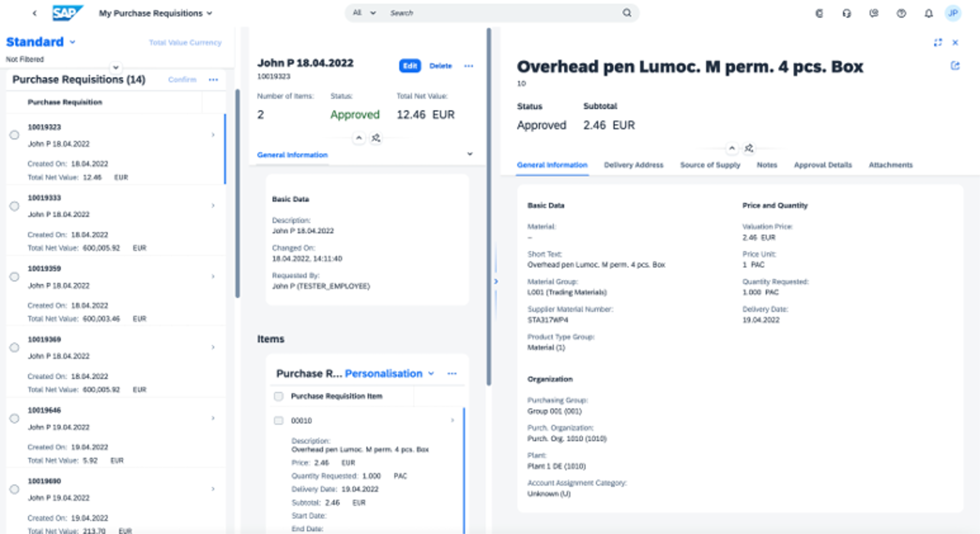Open overflow menu in items table toolbar
980x534 pixels.
[452, 374]
